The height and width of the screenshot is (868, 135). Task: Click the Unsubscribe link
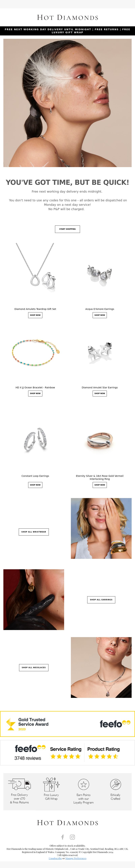tap(55, 858)
